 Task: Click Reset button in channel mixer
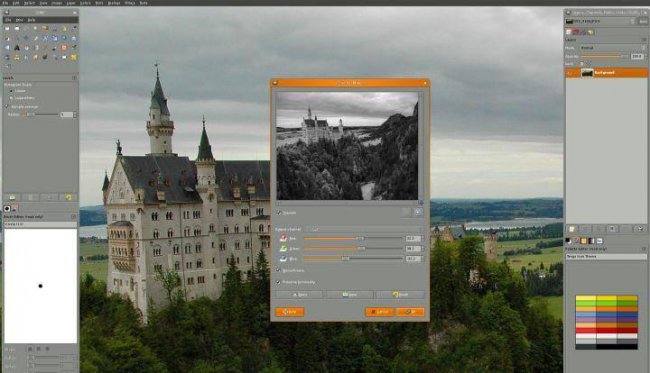point(400,295)
